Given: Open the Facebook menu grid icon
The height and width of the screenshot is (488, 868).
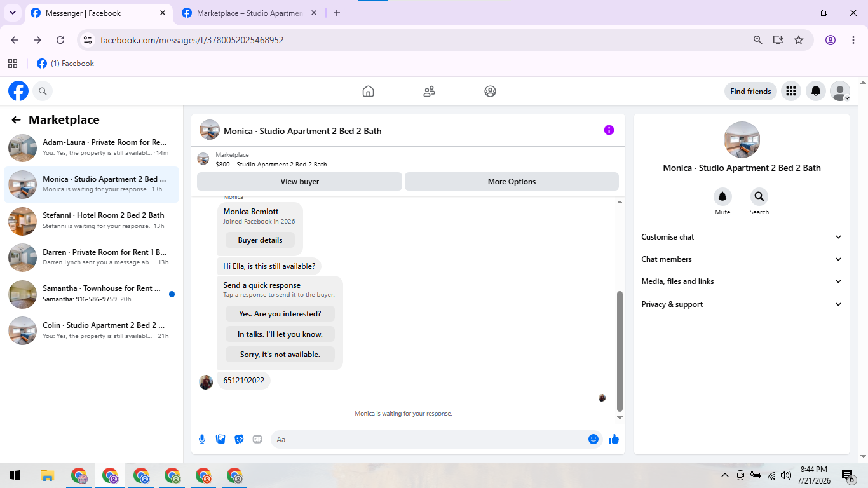Looking at the screenshot, I should pyautogui.click(x=790, y=91).
